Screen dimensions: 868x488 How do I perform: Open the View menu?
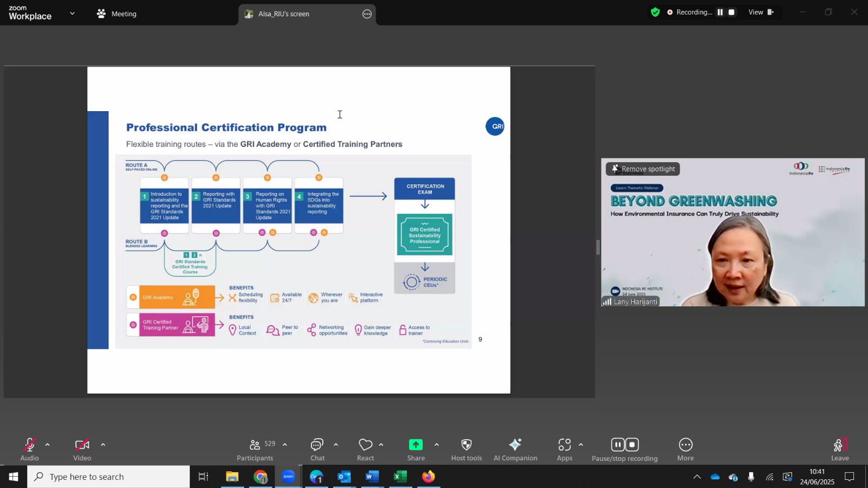click(762, 12)
